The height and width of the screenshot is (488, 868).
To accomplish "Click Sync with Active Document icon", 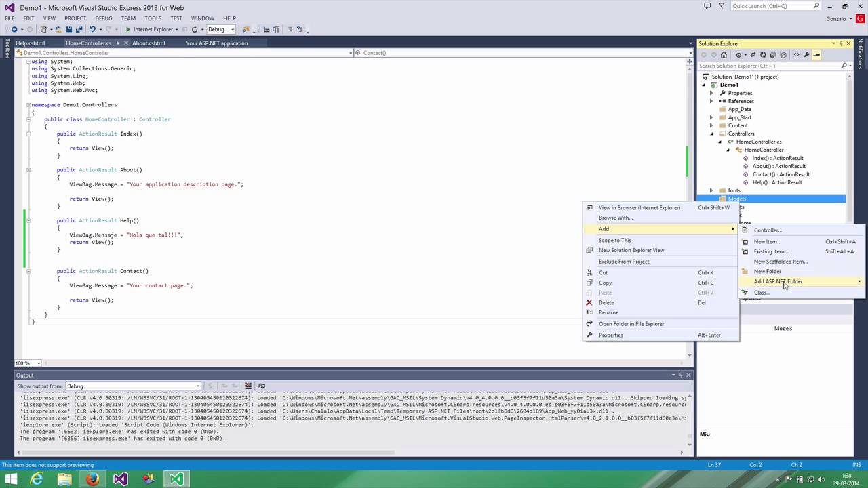I will (x=753, y=55).
